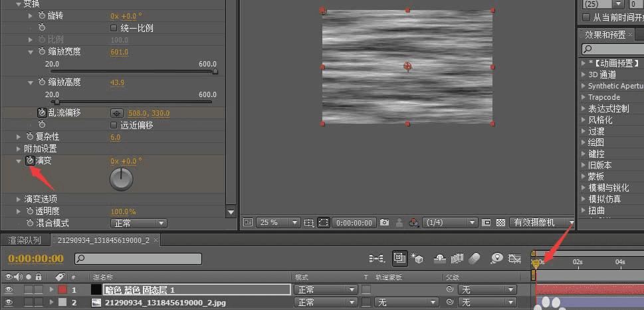This screenshot has height=310, width=644.
Task: Take a snapshot with camera icon
Action: (x=384, y=222)
